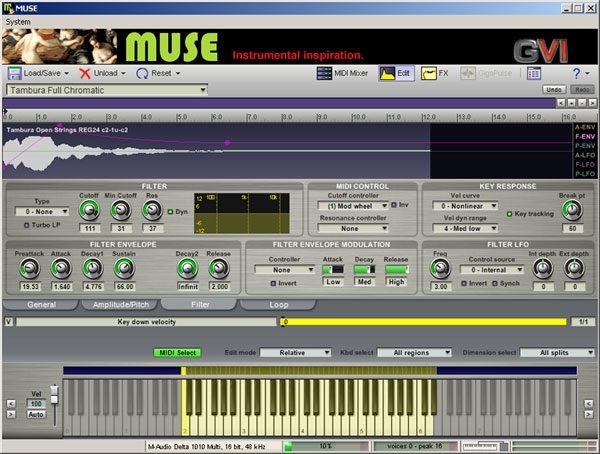Switch to the Edit view
600x454 pixels.
pyautogui.click(x=396, y=73)
